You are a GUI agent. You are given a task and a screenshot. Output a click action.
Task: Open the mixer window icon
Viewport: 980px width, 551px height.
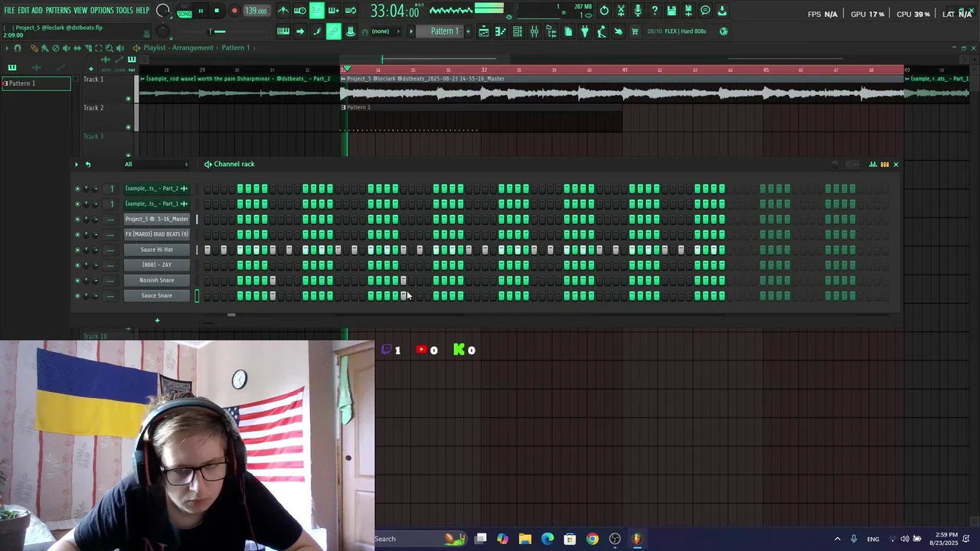point(534,31)
